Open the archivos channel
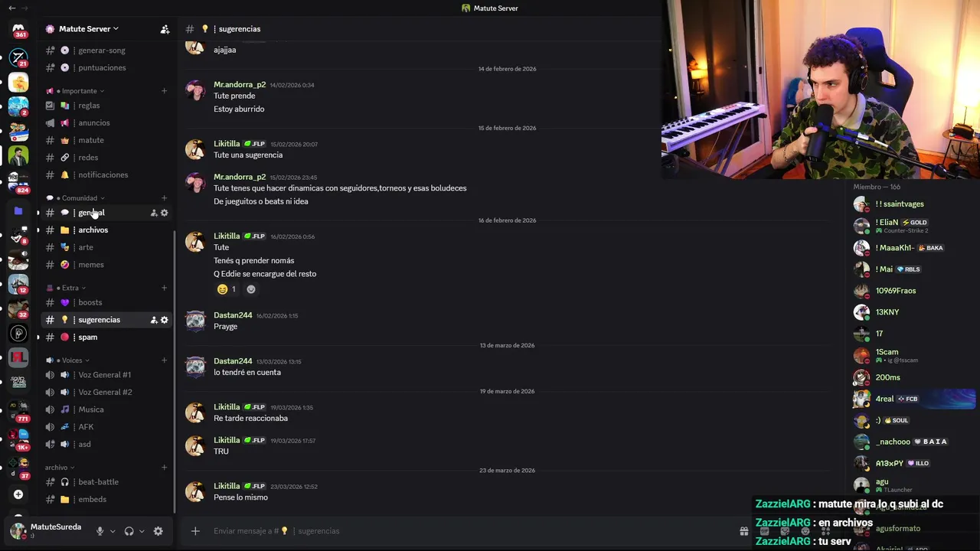The width and height of the screenshot is (980, 551). [93, 230]
